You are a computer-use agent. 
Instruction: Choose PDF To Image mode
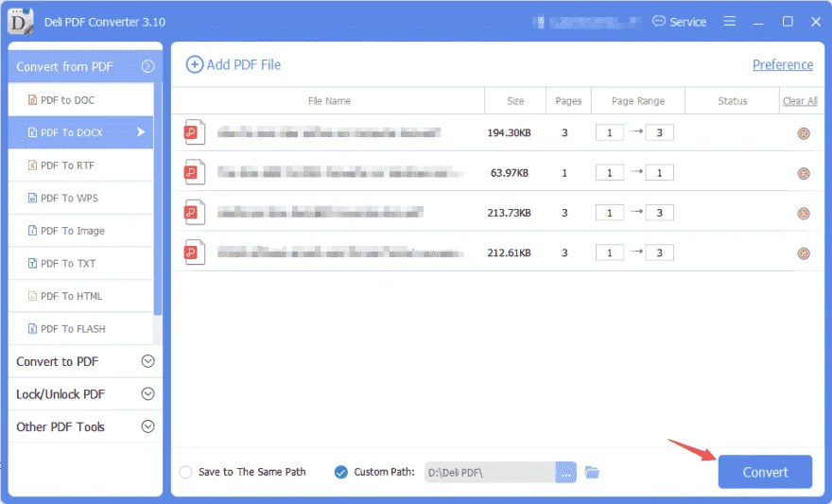point(80,230)
